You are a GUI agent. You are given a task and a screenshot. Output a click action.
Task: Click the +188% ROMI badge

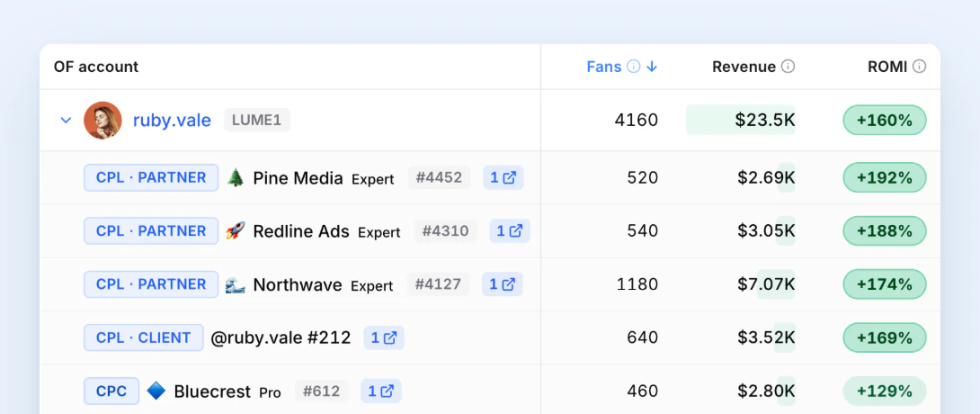pos(885,231)
